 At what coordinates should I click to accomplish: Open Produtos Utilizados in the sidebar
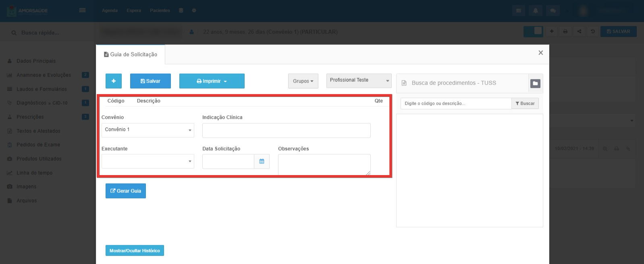click(39, 159)
